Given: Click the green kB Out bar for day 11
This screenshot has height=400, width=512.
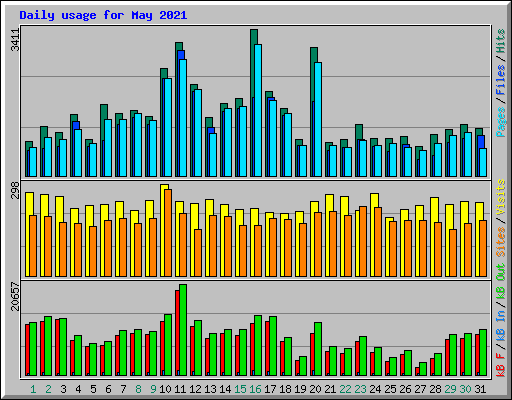Looking at the screenshot, I should [183, 330].
